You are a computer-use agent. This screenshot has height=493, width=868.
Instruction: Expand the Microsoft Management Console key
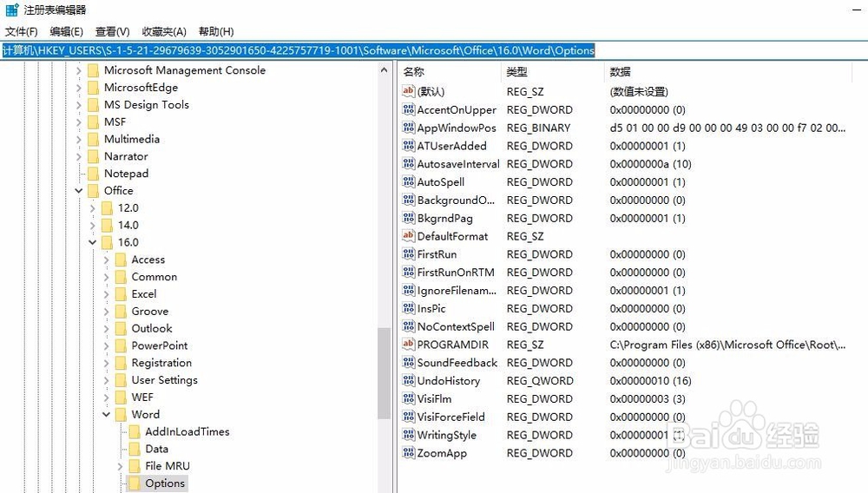click(x=79, y=71)
